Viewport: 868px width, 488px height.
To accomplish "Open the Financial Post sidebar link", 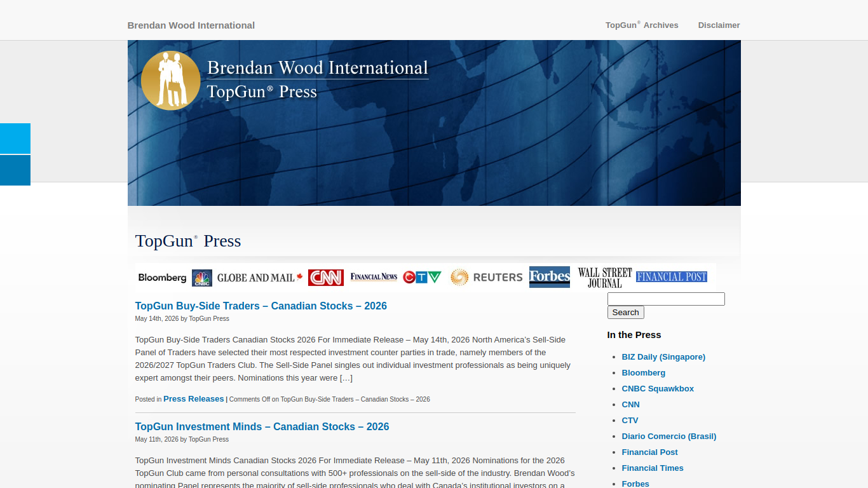I will (650, 452).
